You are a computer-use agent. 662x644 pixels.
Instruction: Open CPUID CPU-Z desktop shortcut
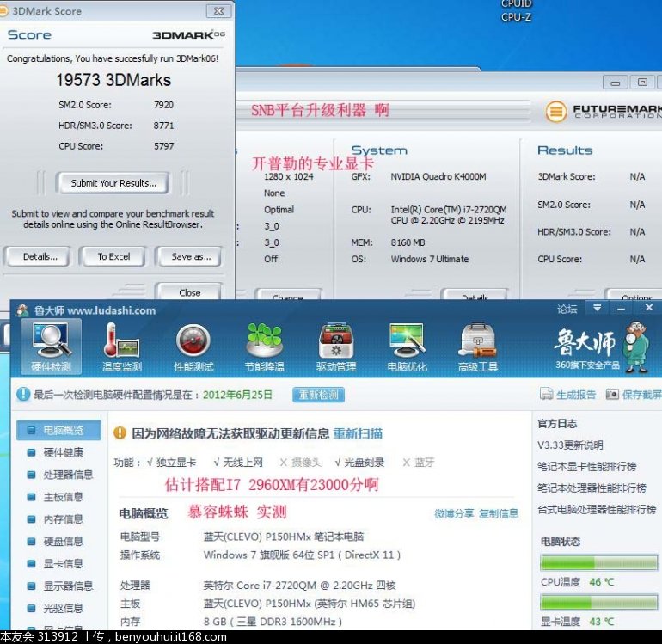click(516, 11)
